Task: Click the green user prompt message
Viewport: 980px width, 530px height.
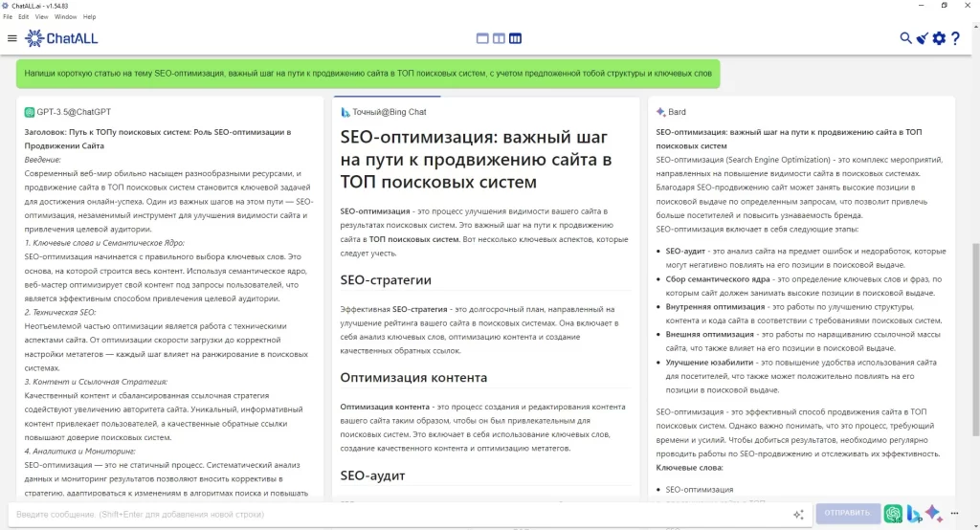Action: click(x=368, y=74)
